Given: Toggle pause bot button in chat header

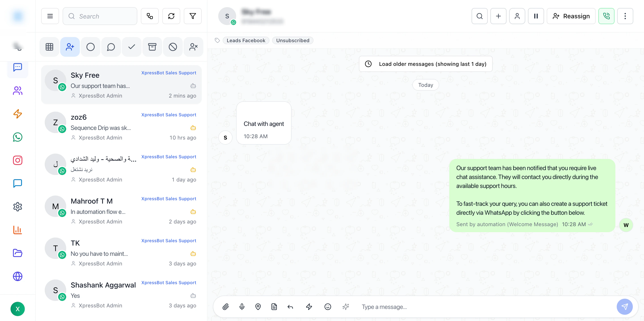Looking at the screenshot, I should (x=536, y=16).
